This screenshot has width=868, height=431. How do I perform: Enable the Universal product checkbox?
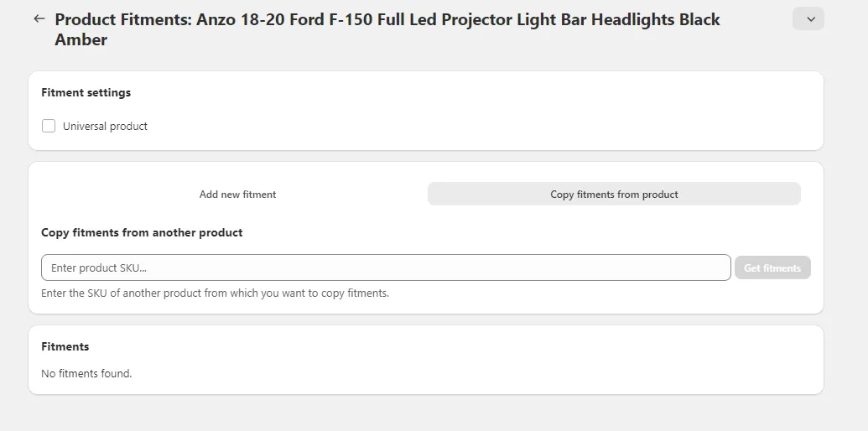pyautogui.click(x=49, y=126)
